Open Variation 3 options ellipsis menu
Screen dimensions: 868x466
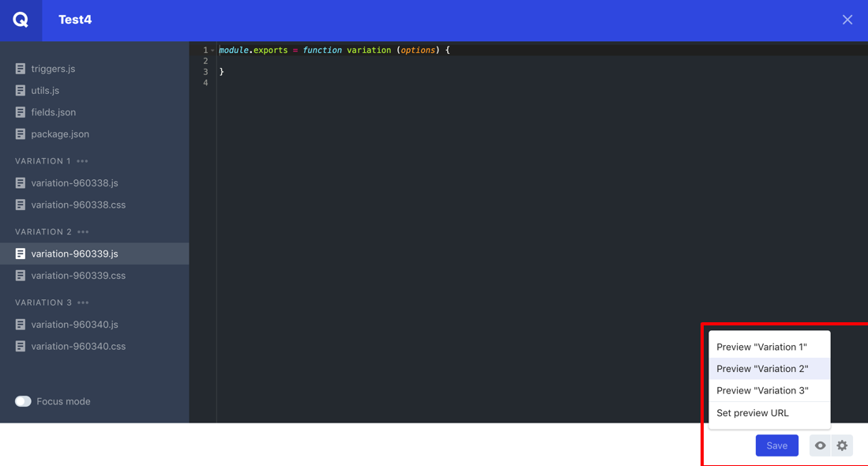point(83,303)
